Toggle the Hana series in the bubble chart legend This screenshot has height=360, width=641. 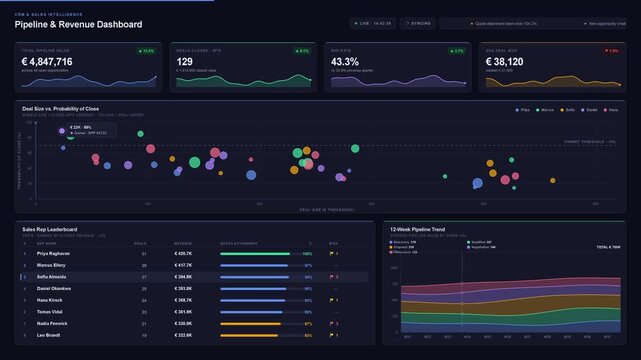click(611, 110)
